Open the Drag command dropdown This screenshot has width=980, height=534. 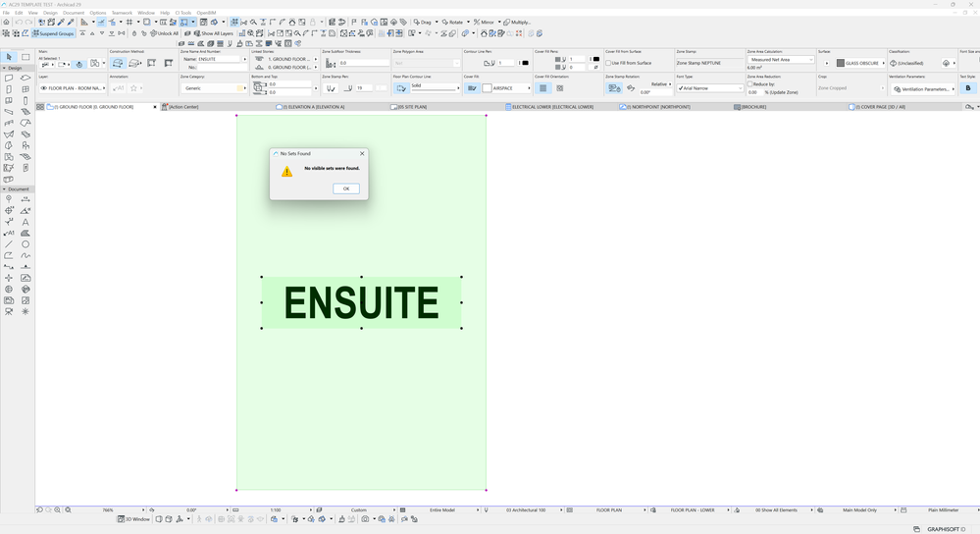click(x=437, y=22)
